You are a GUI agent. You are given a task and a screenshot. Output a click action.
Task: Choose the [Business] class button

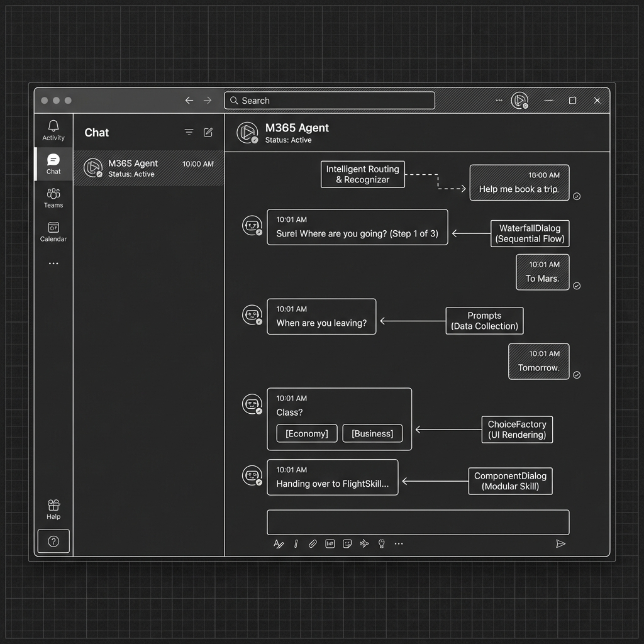[x=372, y=433]
